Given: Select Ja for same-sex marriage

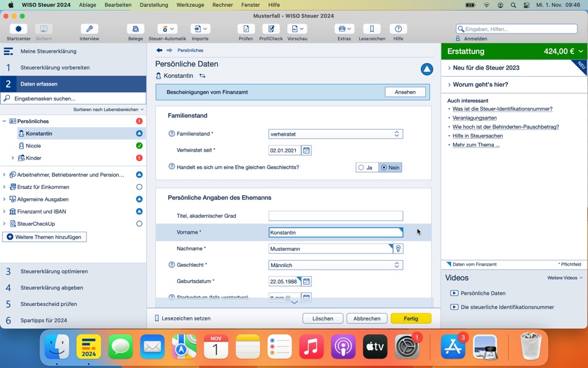Looking at the screenshot, I should click(366, 167).
